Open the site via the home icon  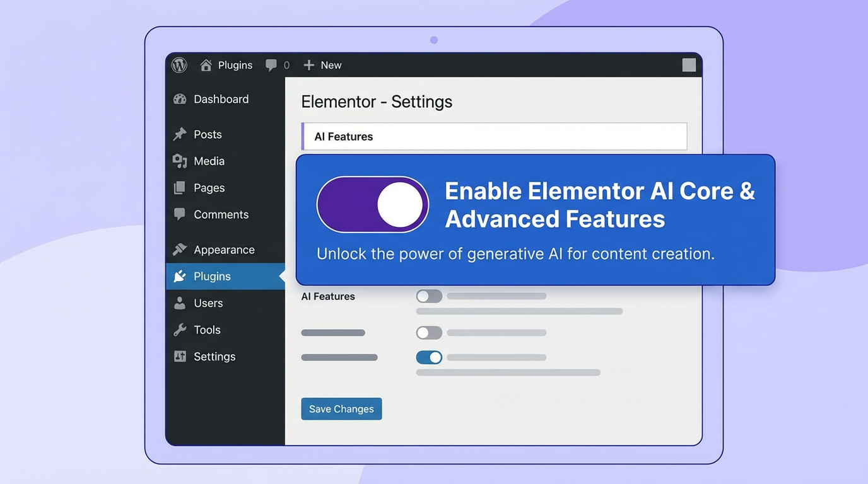[206, 64]
